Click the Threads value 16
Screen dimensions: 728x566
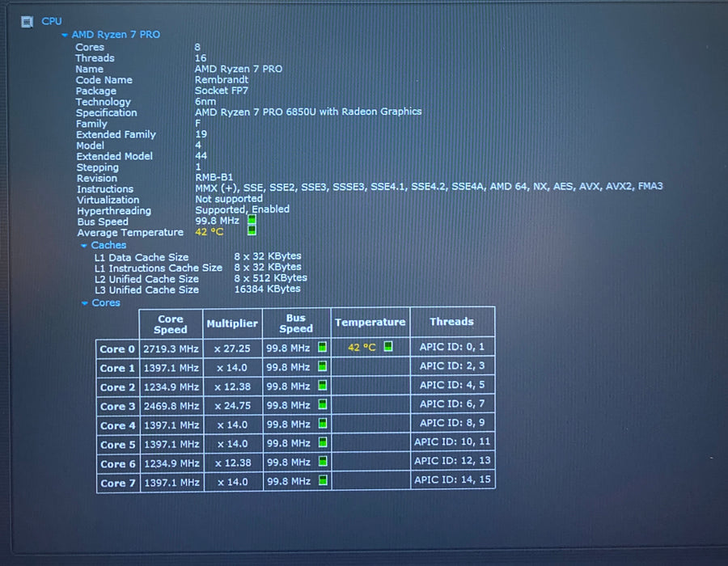200,58
